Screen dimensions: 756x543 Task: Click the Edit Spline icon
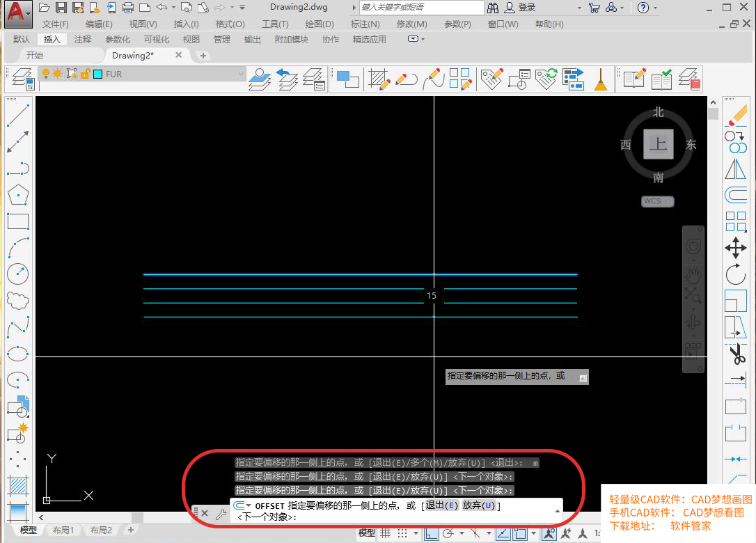tap(433, 79)
